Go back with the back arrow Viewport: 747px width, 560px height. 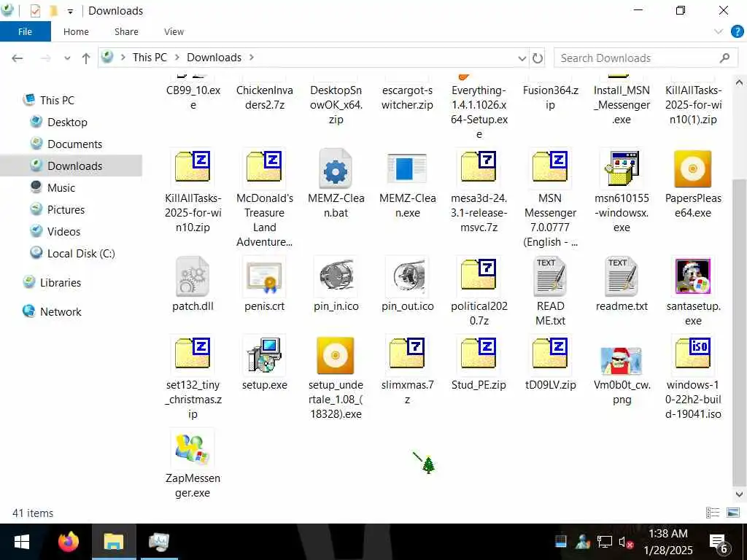18,58
